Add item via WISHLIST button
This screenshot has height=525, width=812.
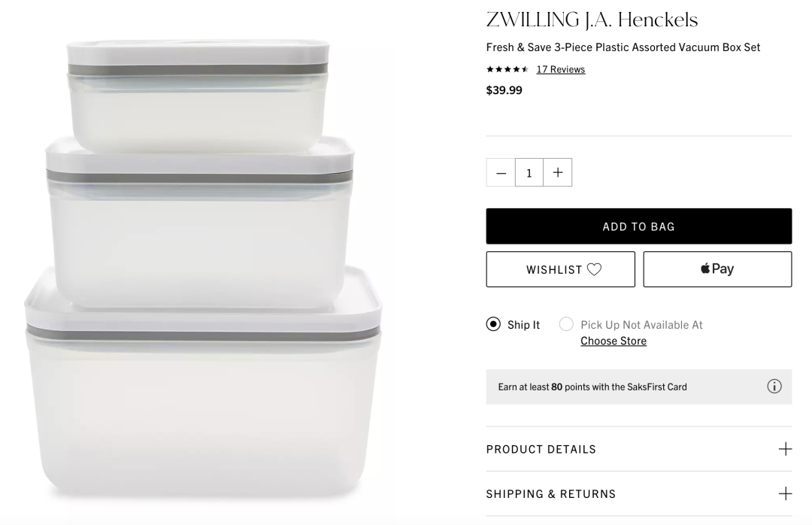(x=560, y=269)
